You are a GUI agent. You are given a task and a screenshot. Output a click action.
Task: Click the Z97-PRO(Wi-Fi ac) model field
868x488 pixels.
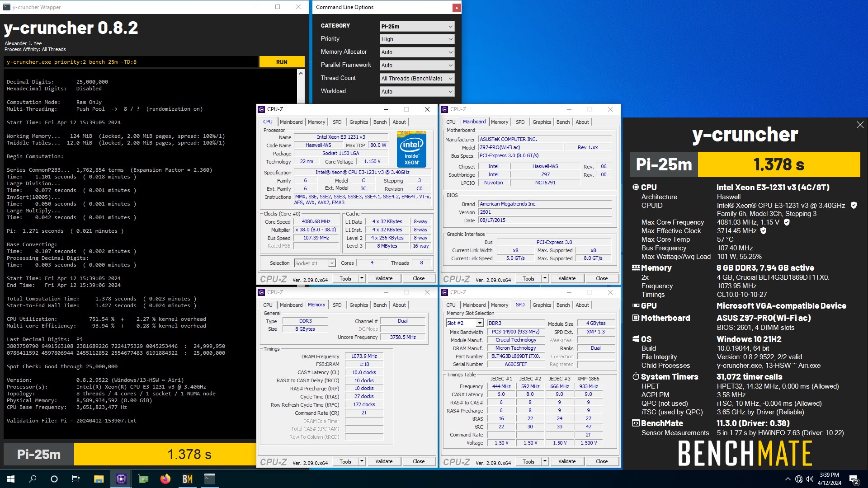click(521, 147)
